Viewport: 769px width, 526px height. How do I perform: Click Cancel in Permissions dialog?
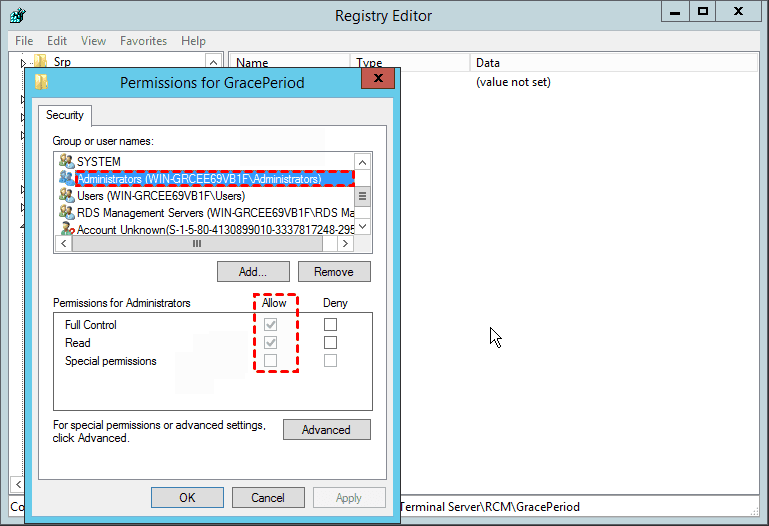click(268, 498)
